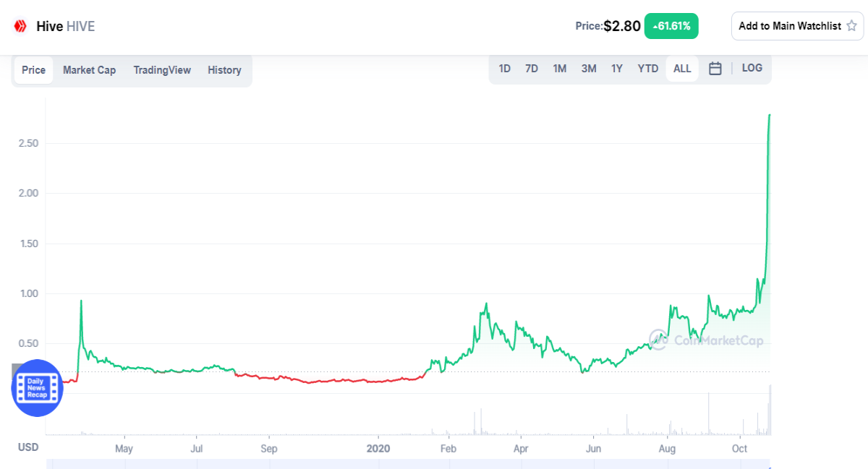Click the Oct x-axis label

740,448
